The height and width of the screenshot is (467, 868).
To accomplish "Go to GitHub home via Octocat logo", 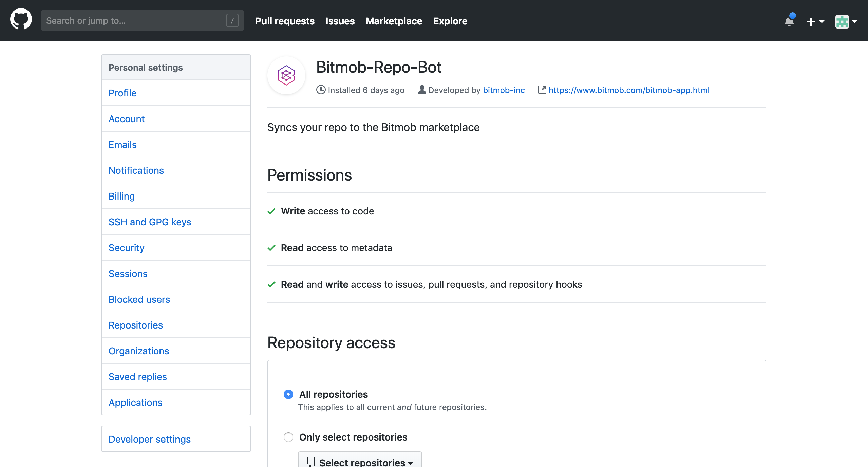I will [x=21, y=20].
